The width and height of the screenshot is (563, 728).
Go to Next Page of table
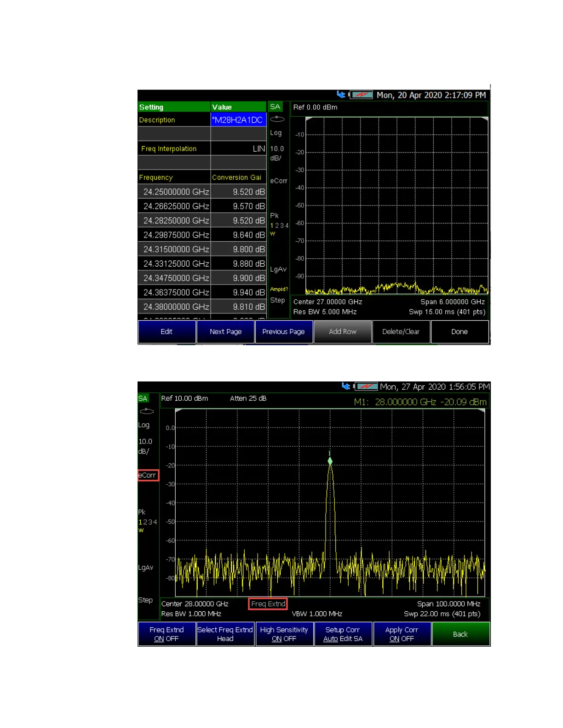(x=225, y=331)
